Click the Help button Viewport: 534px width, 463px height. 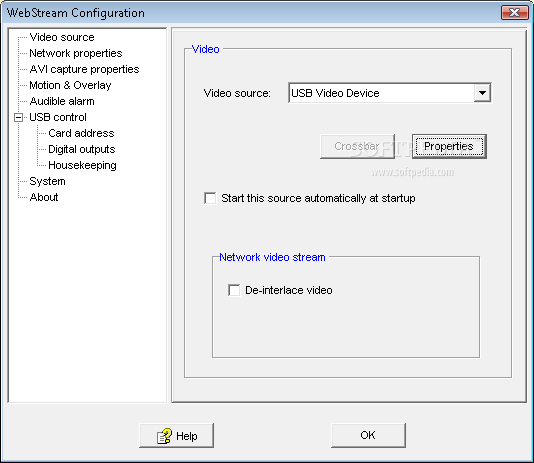pyautogui.click(x=176, y=435)
